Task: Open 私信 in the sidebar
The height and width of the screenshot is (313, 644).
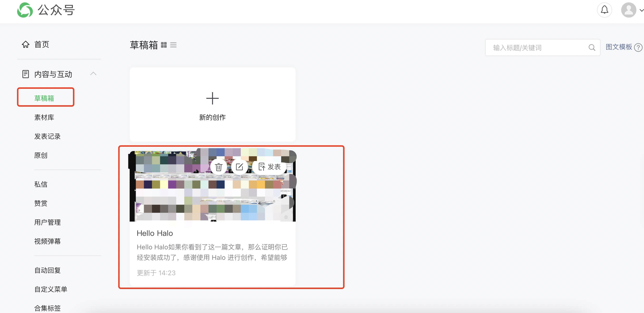Action: (x=41, y=184)
